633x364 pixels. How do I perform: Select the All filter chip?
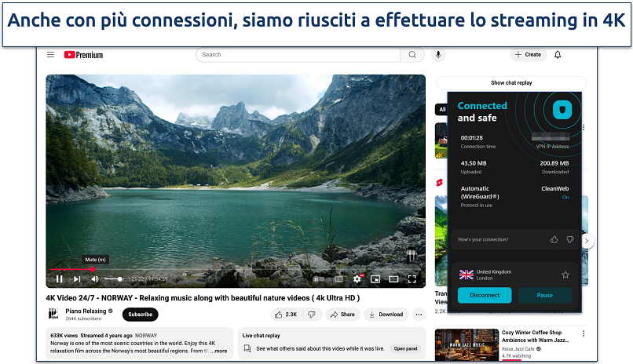pyautogui.click(x=441, y=110)
